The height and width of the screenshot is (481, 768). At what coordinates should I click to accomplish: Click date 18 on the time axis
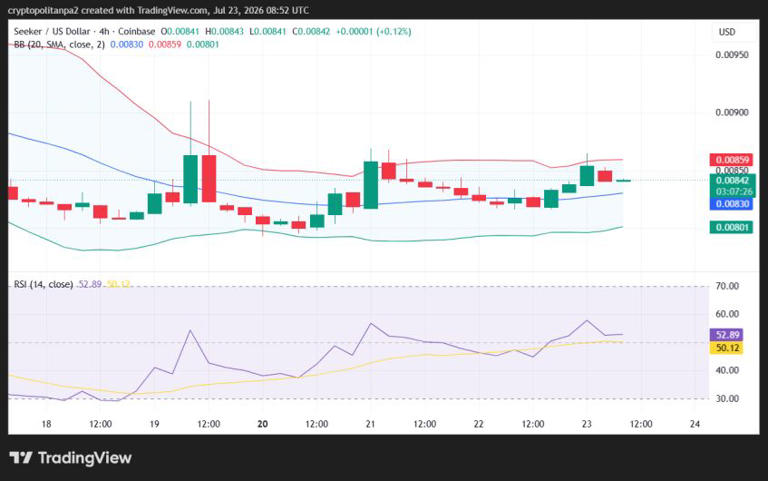point(46,424)
